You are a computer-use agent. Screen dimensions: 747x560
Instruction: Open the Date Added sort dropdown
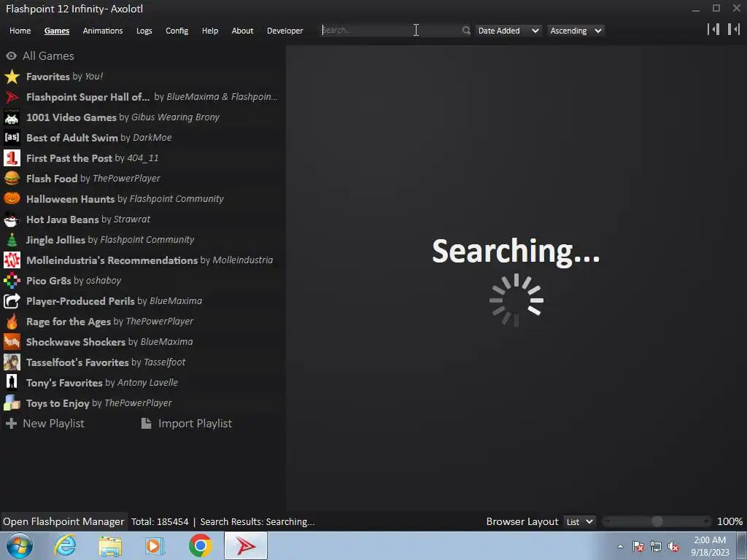[508, 31]
